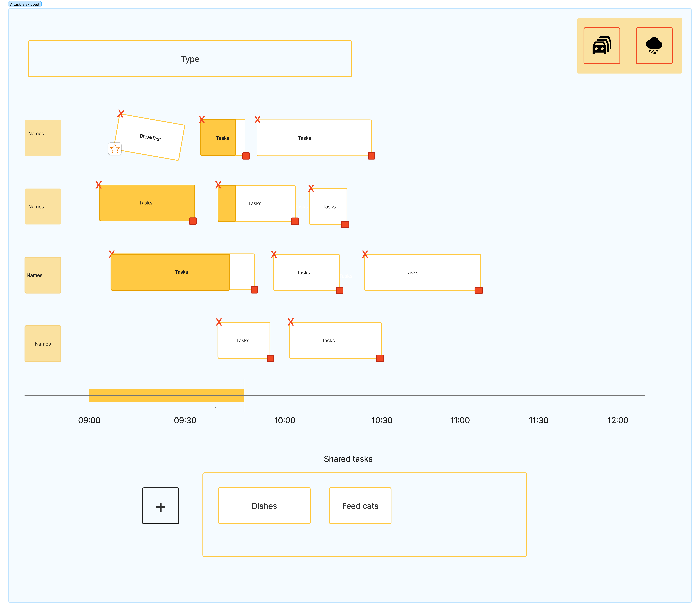This screenshot has height=611, width=700.
Task: Click the red X on Breakfast card
Action: click(121, 114)
